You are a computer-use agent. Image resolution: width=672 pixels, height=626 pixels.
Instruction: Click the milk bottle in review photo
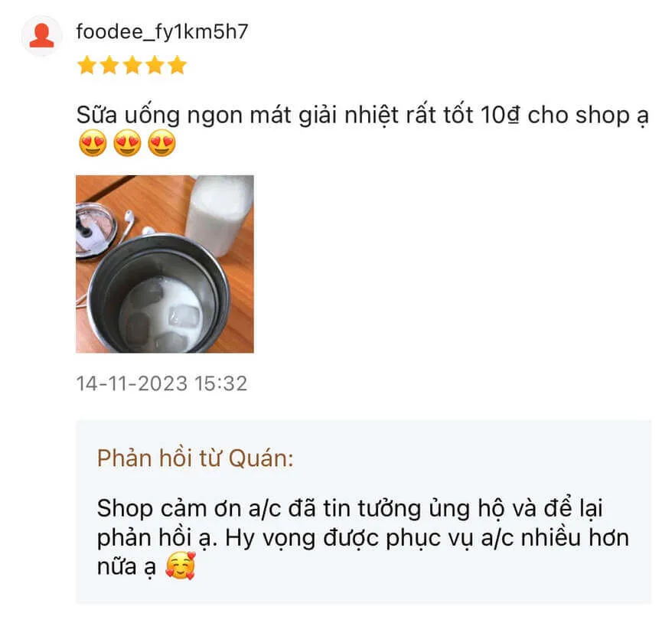[220, 214]
